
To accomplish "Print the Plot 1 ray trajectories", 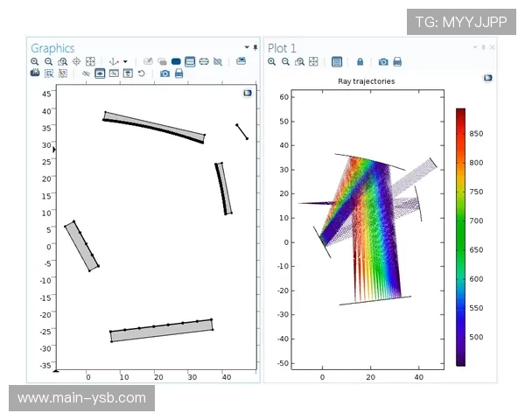I will click(x=397, y=62).
